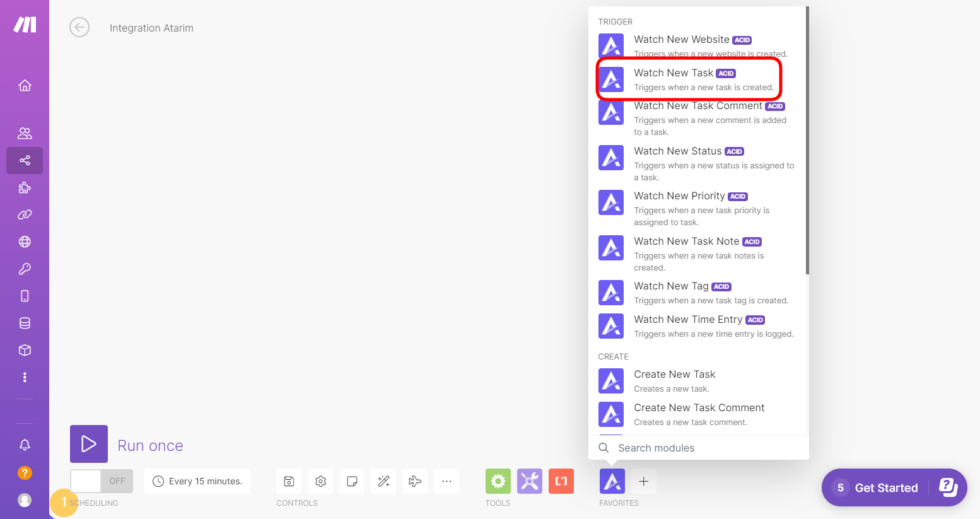
Task: Open scenario settings gear icon
Action: coord(320,481)
